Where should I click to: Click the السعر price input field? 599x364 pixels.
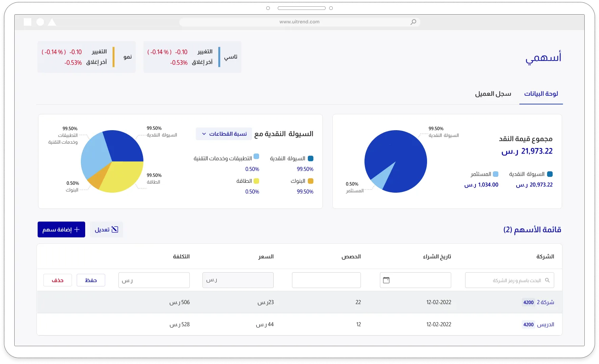point(238,280)
